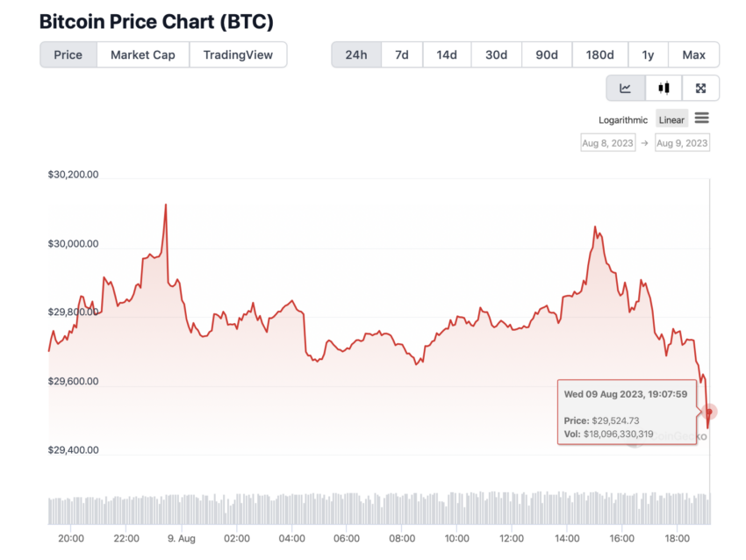The width and height of the screenshot is (746, 560).
Task: Select the line chart view icon
Action: click(x=626, y=88)
